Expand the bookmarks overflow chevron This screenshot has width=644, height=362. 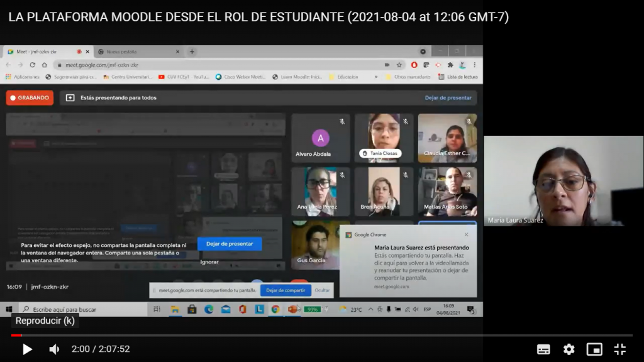[376, 77]
